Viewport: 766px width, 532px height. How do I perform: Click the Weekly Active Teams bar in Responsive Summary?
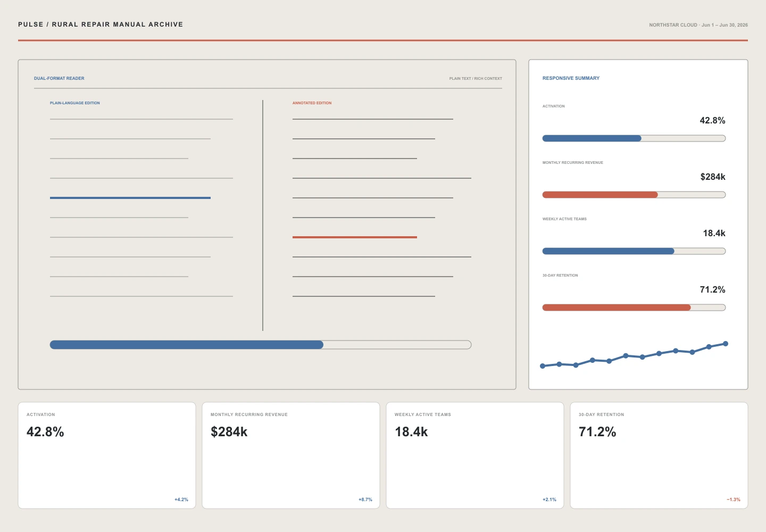(x=634, y=251)
